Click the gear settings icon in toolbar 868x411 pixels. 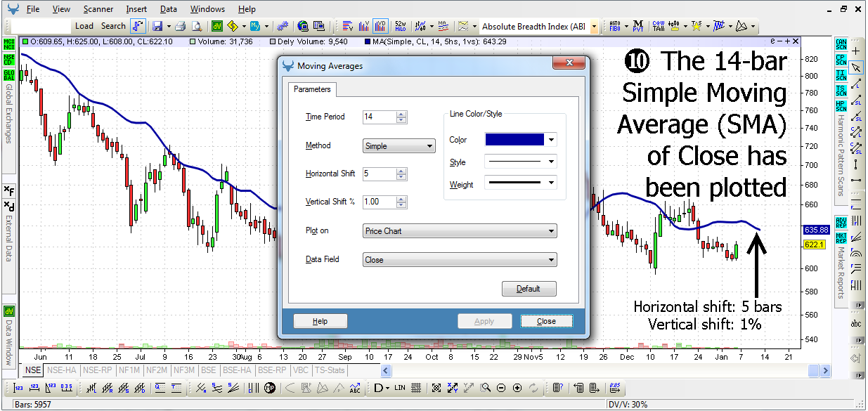point(282,26)
